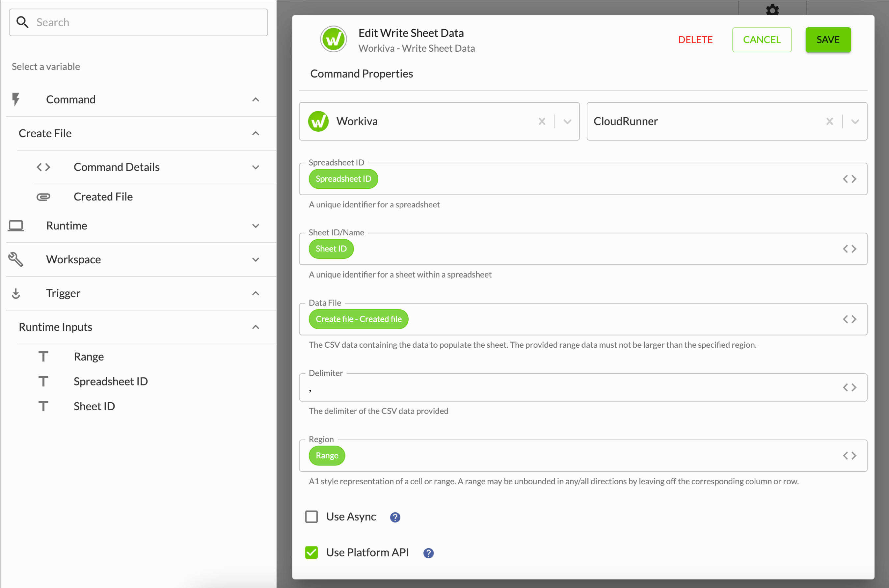Collapse the Create File section chevron
This screenshot has height=588, width=889.
click(x=256, y=133)
